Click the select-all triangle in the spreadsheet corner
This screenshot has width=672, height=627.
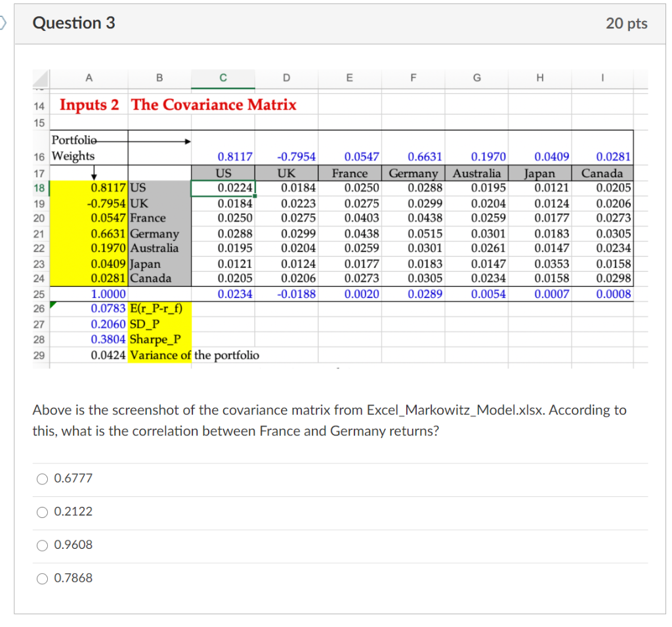pyautogui.click(x=40, y=79)
